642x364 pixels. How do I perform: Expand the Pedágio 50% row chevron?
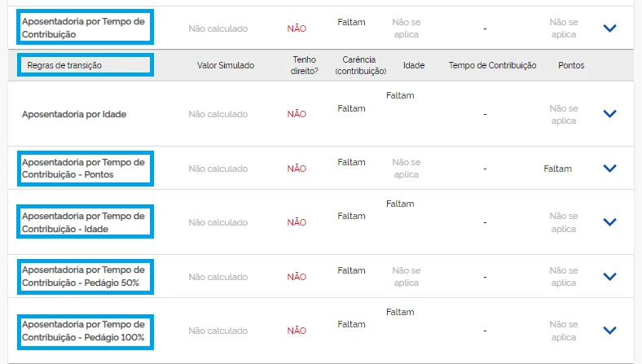pyautogui.click(x=609, y=277)
